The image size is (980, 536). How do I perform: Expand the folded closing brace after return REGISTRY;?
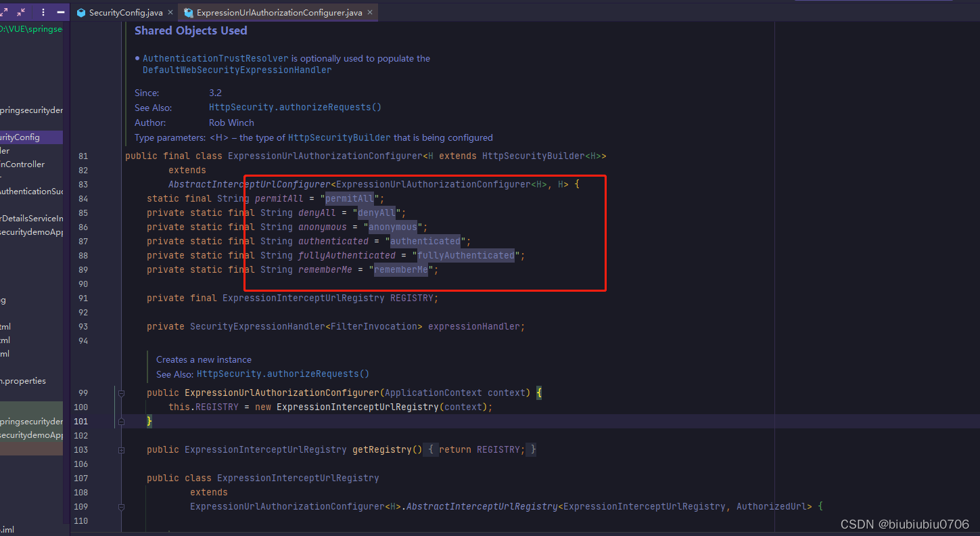click(x=533, y=449)
